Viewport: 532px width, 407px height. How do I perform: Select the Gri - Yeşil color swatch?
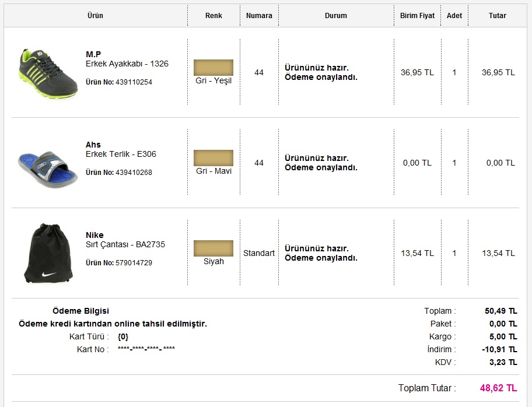213,68
